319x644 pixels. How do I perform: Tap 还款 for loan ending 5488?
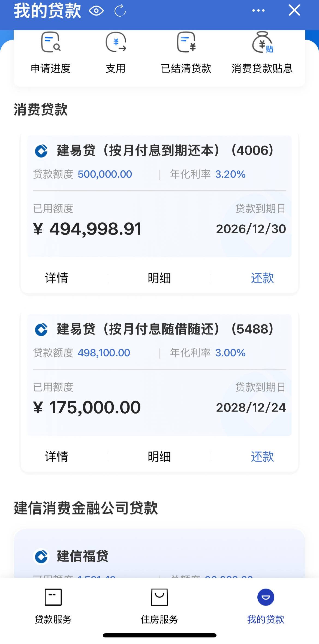pos(262,457)
